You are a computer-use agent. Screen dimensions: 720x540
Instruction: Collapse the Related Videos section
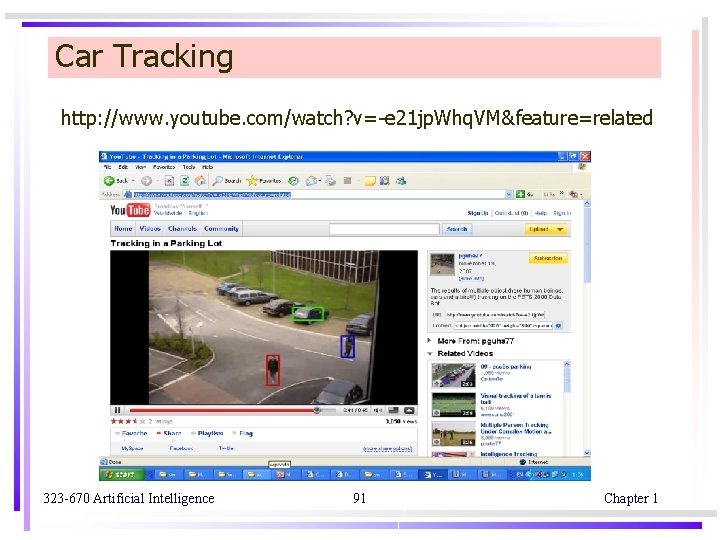tap(430, 353)
